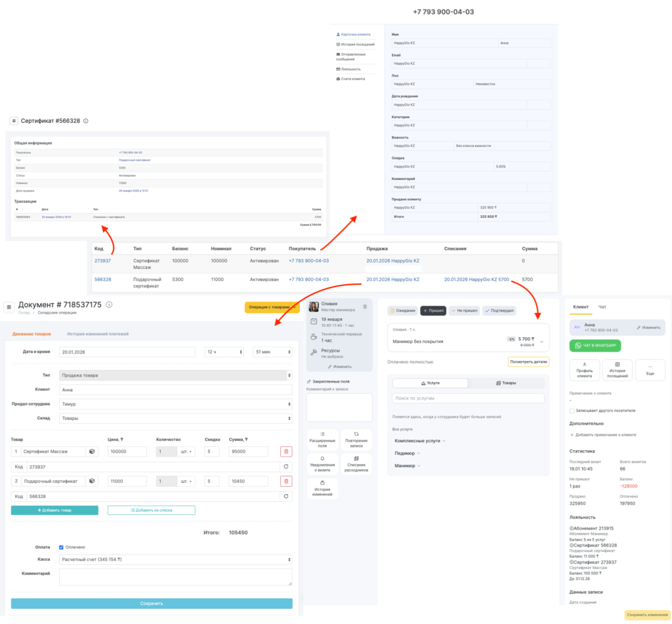Click info icon next to Сертификат #566328
Image resolution: width=672 pixels, height=624 pixels.
(86, 121)
